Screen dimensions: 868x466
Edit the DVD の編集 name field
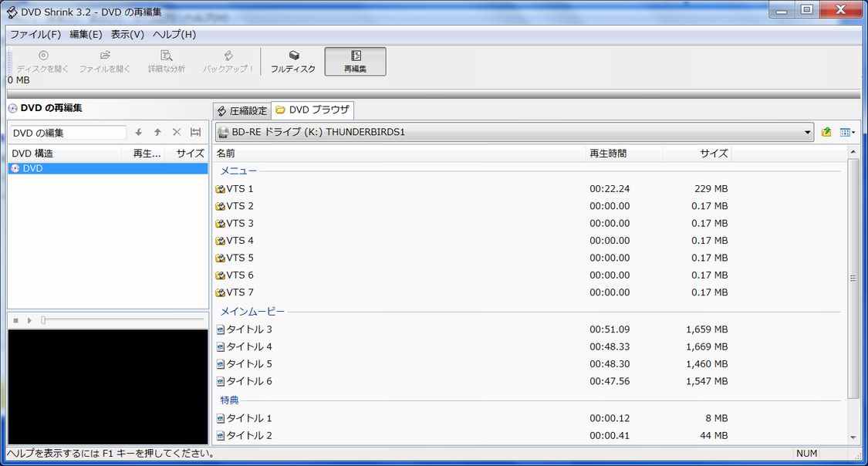(68, 133)
